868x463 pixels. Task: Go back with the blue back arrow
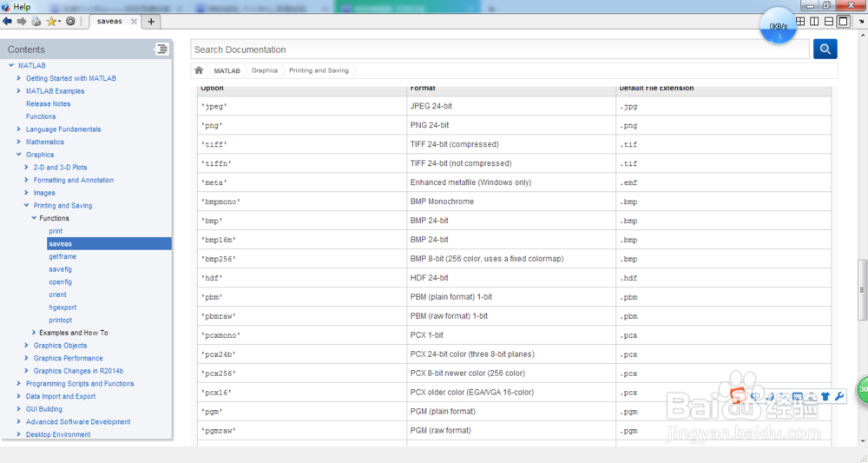click(7, 21)
